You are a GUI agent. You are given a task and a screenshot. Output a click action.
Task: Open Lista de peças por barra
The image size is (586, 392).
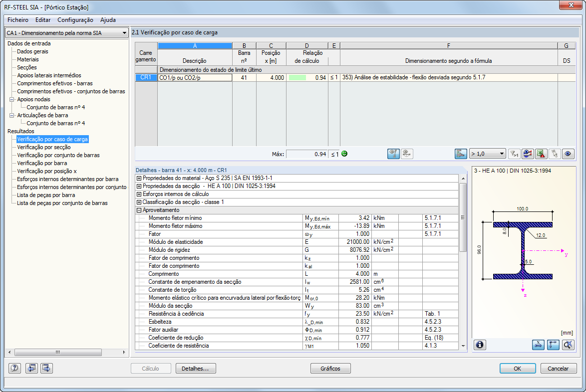(x=46, y=195)
